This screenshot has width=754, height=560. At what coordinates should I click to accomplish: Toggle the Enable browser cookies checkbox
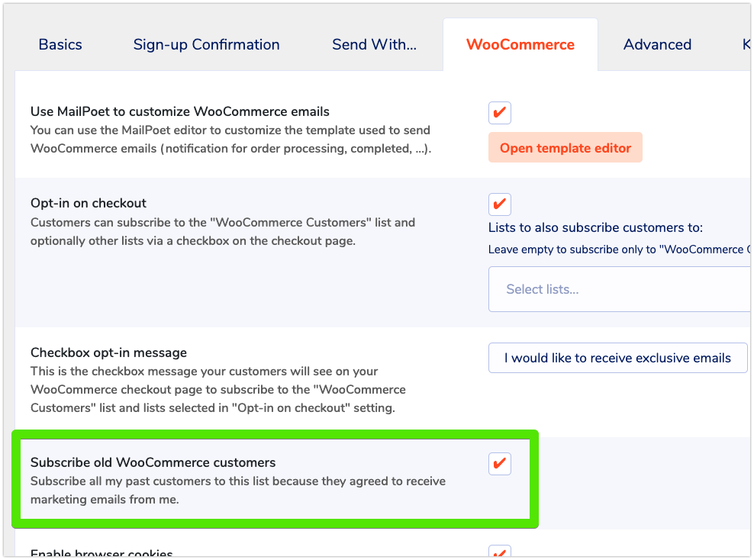[x=500, y=552]
